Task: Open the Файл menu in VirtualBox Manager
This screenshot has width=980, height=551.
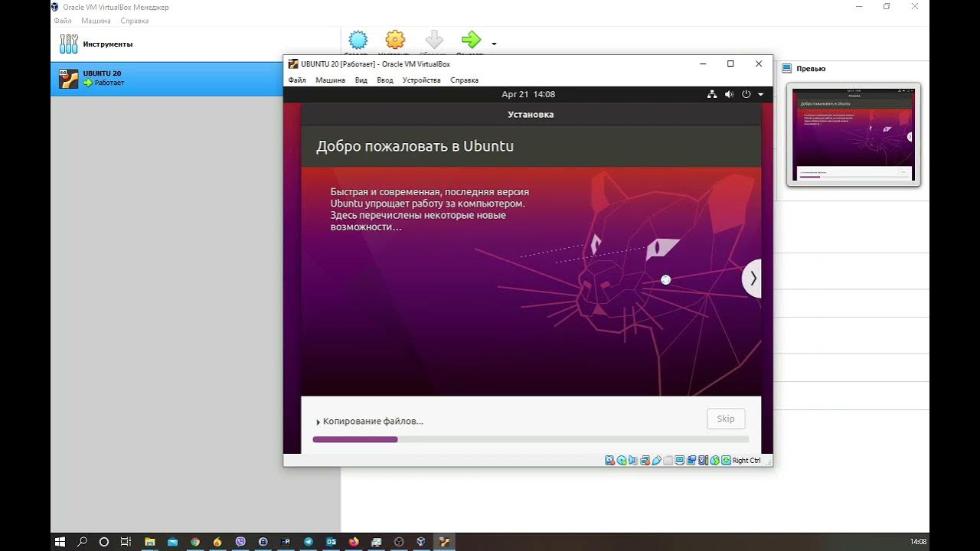Action: (63, 21)
